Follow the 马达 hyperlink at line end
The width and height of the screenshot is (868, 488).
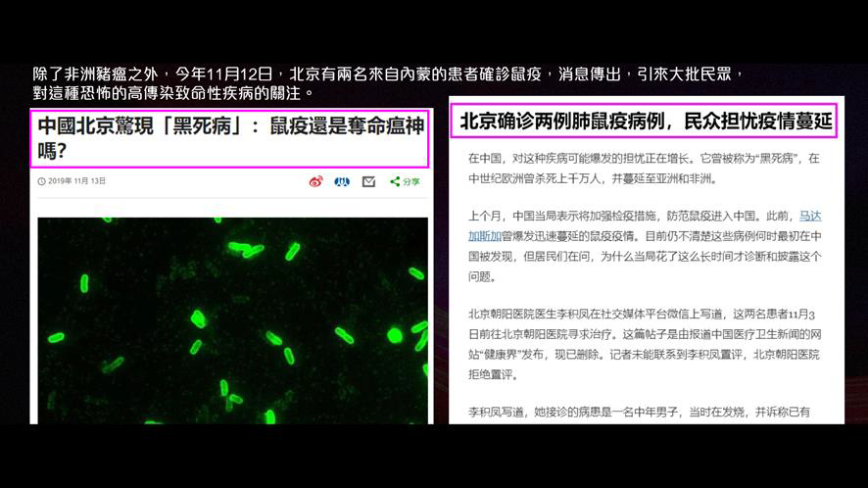pos(810,216)
